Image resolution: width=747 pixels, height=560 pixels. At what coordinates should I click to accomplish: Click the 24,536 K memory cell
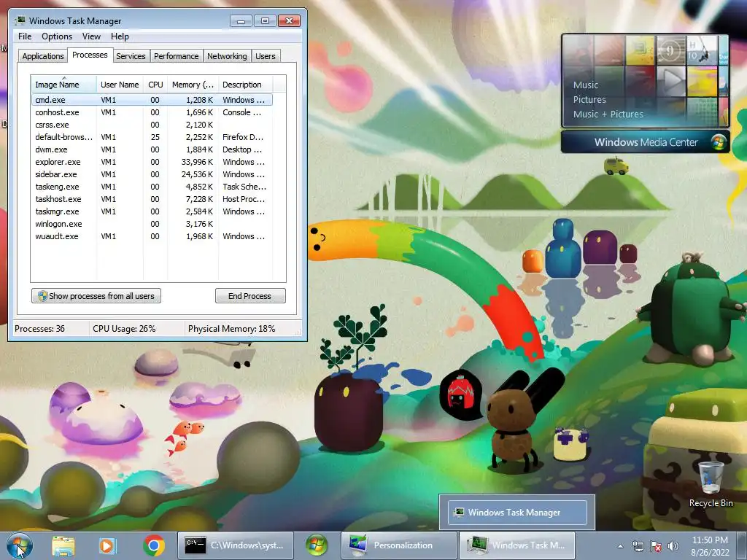point(197,174)
